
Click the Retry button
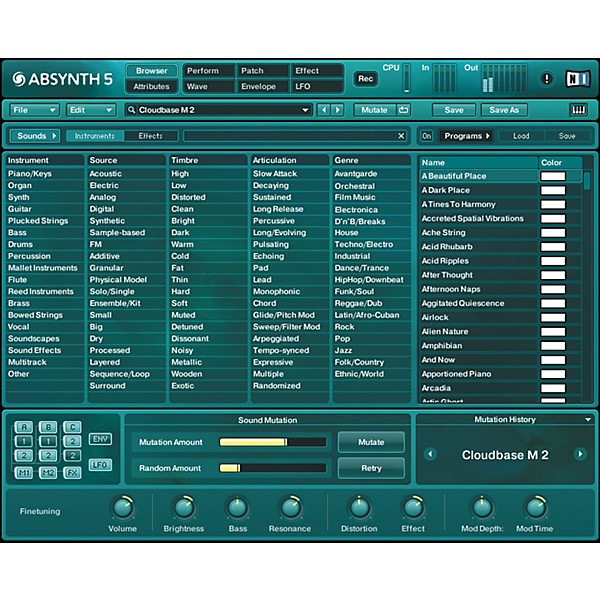[371, 468]
